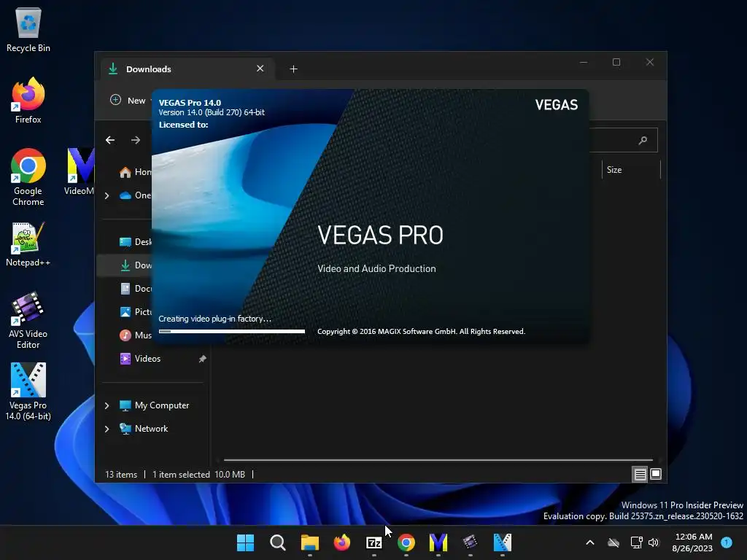Image resolution: width=747 pixels, height=560 pixels.
Task: Go forward in File Explorer
Action: click(136, 140)
